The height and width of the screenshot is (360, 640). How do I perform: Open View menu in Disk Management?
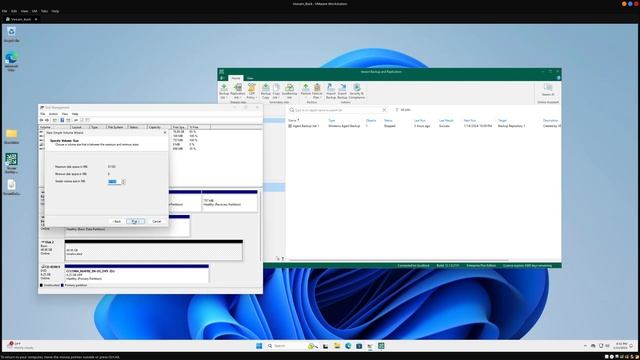(65, 114)
